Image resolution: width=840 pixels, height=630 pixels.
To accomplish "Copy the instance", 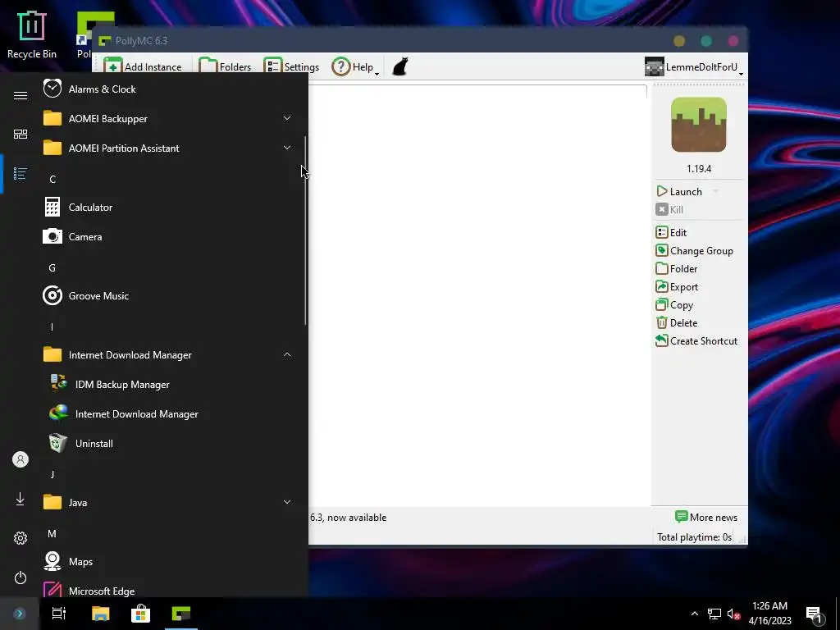I will click(674, 305).
